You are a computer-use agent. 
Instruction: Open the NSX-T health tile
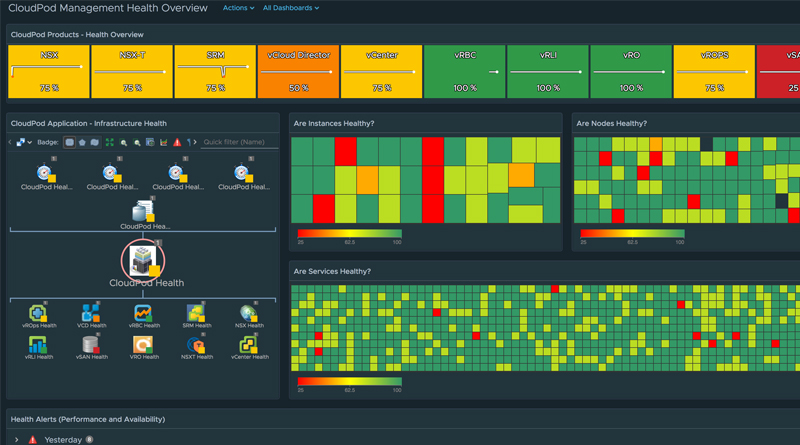tap(132, 71)
